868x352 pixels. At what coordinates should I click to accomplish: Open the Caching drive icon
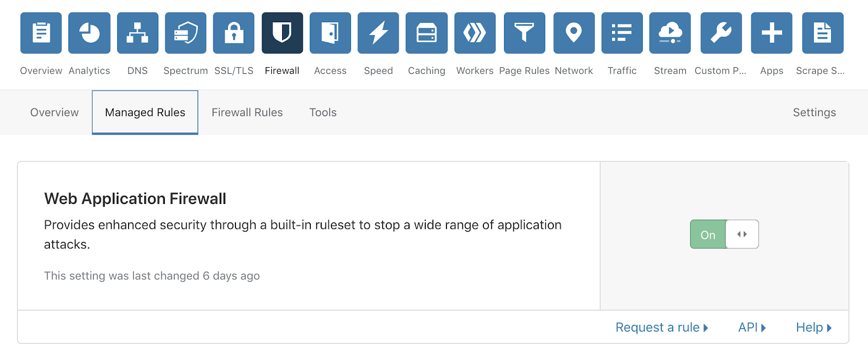click(x=426, y=33)
